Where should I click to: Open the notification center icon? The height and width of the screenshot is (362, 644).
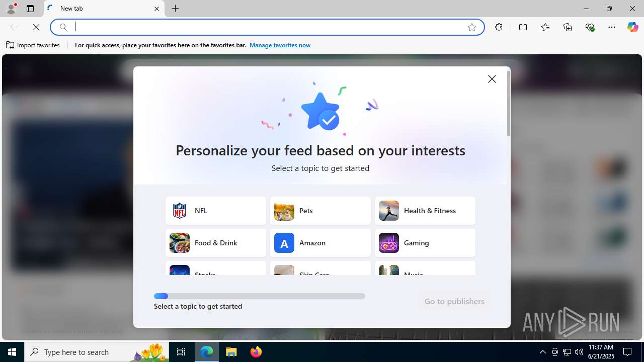click(628, 352)
